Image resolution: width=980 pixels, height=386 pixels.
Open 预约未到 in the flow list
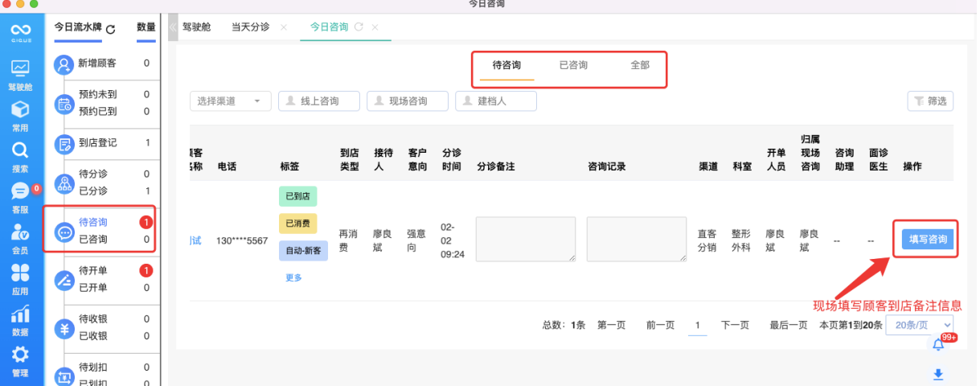click(x=97, y=94)
